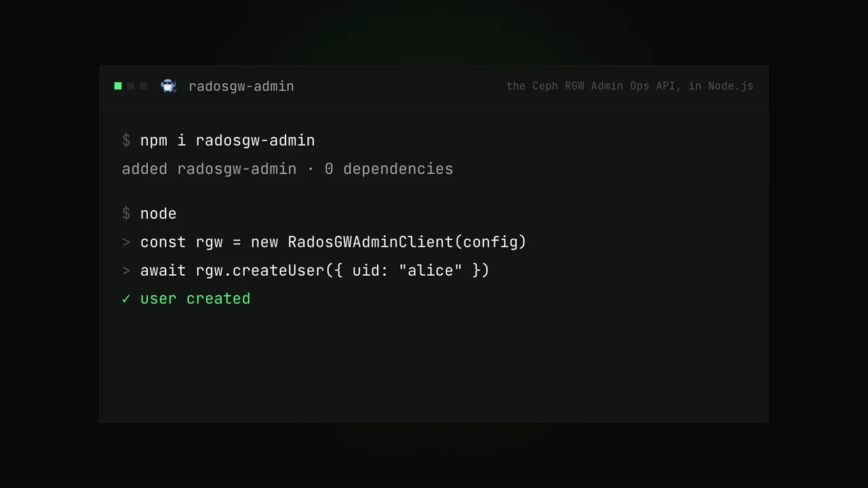868x488 pixels.
Task: Click the green square window dot
Action: point(118,86)
